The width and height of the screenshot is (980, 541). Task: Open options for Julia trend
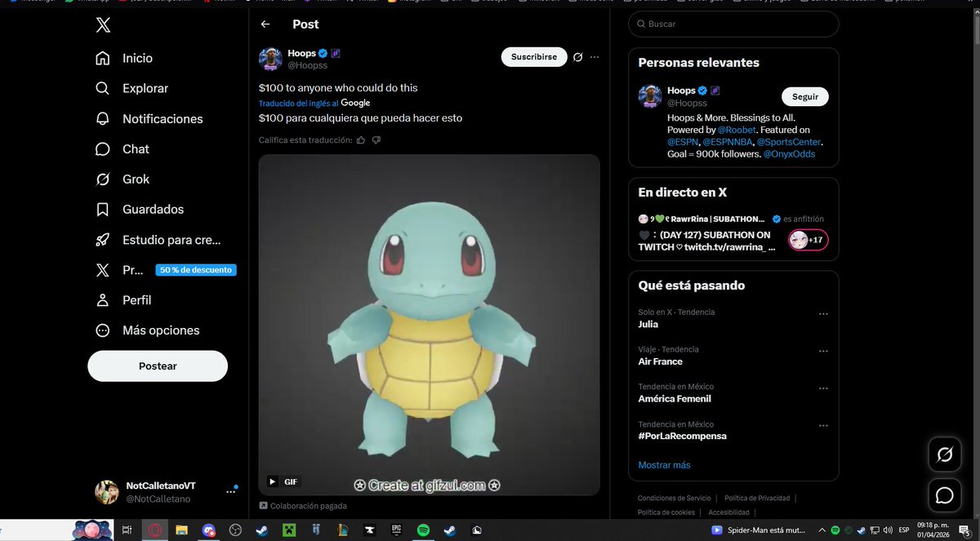coord(823,313)
